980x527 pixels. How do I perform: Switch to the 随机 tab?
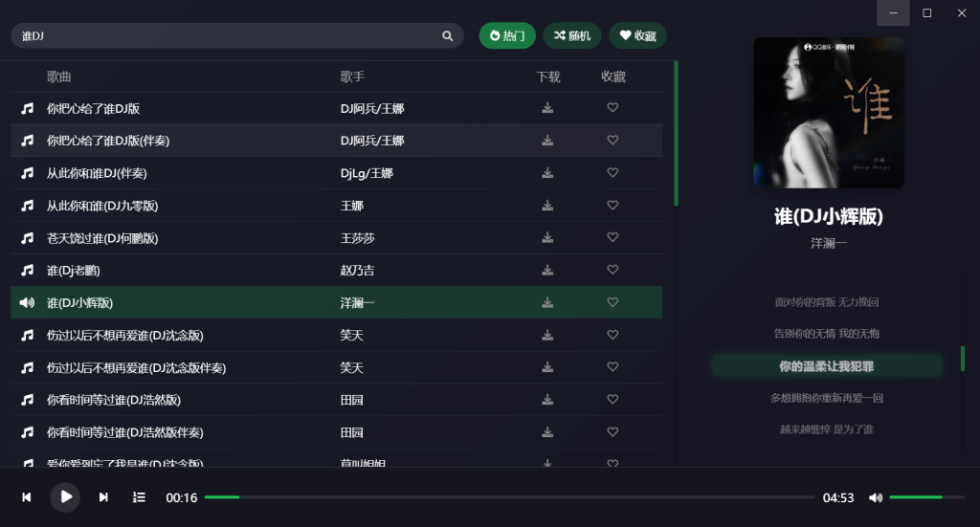pyautogui.click(x=572, y=36)
